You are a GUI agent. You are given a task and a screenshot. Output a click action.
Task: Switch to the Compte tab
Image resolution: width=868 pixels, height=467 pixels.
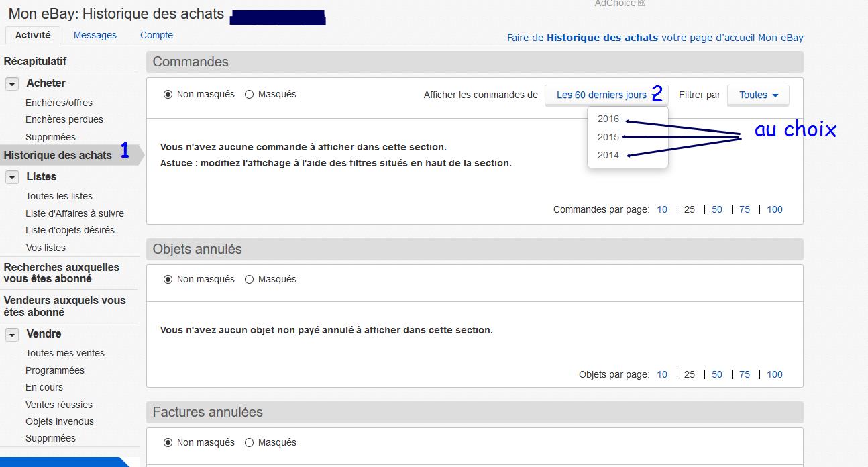pos(156,35)
